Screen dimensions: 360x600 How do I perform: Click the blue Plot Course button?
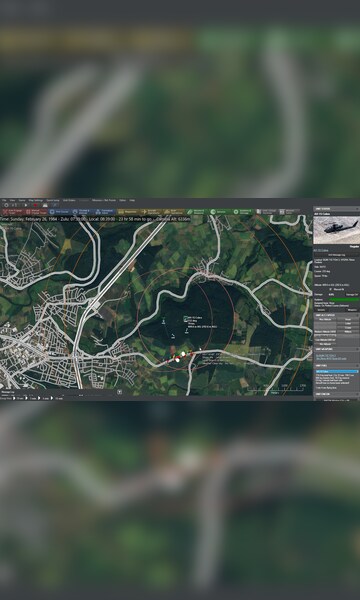coord(59,212)
